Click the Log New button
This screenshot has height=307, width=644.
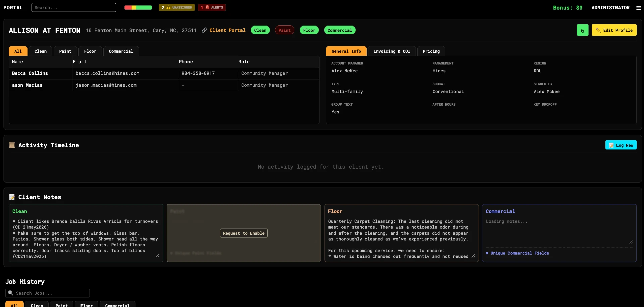[x=621, y=145]
